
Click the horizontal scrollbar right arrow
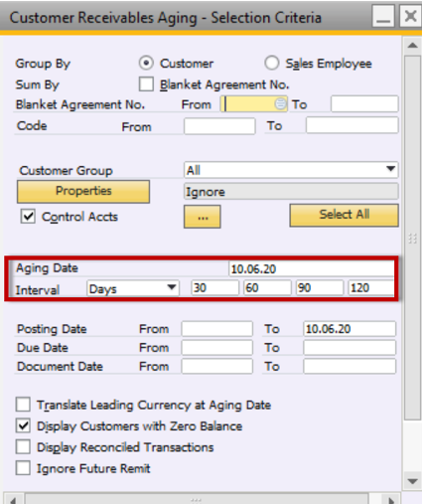coord(391,500)
